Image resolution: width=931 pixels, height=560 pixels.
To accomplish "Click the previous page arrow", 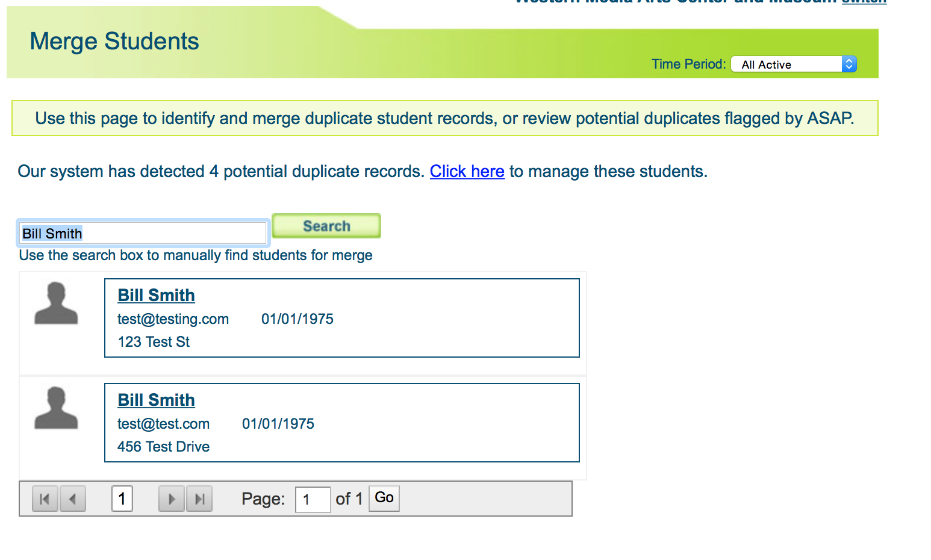I will (73, 499).
